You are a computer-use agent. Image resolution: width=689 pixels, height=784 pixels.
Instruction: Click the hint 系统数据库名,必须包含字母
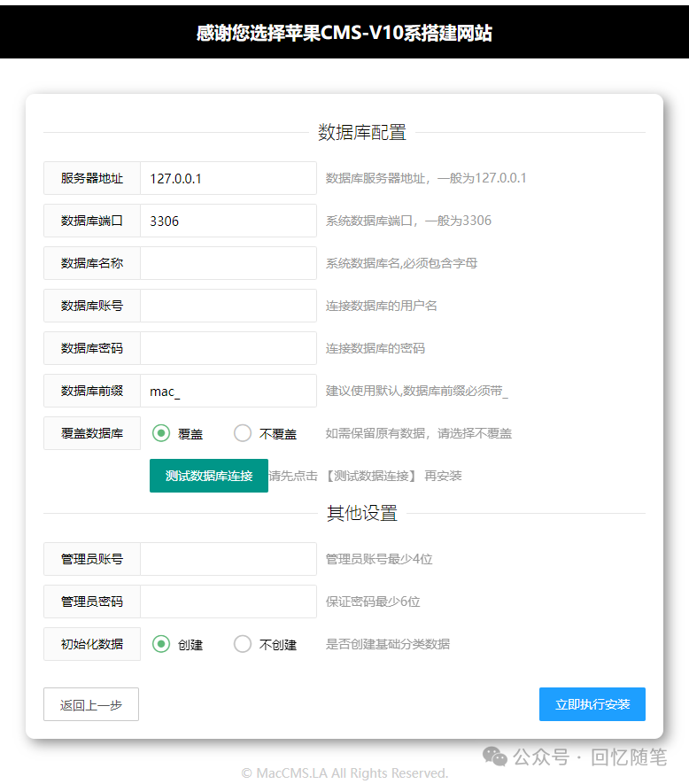point(401,263)
